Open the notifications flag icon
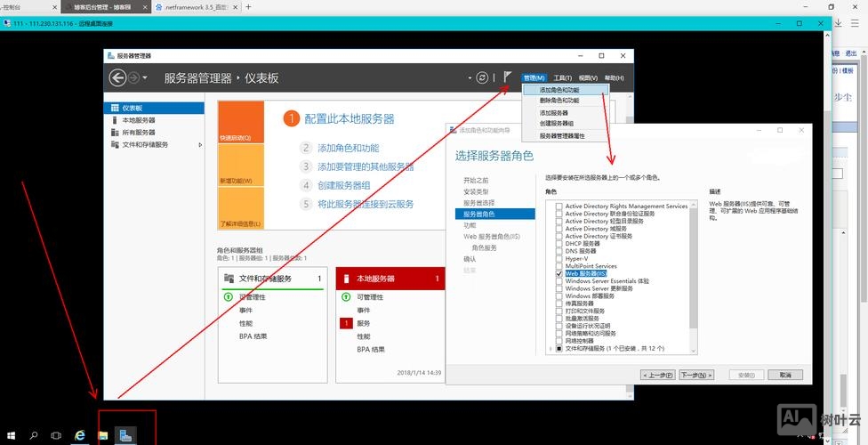868x445 pixels. coord(507,77)
